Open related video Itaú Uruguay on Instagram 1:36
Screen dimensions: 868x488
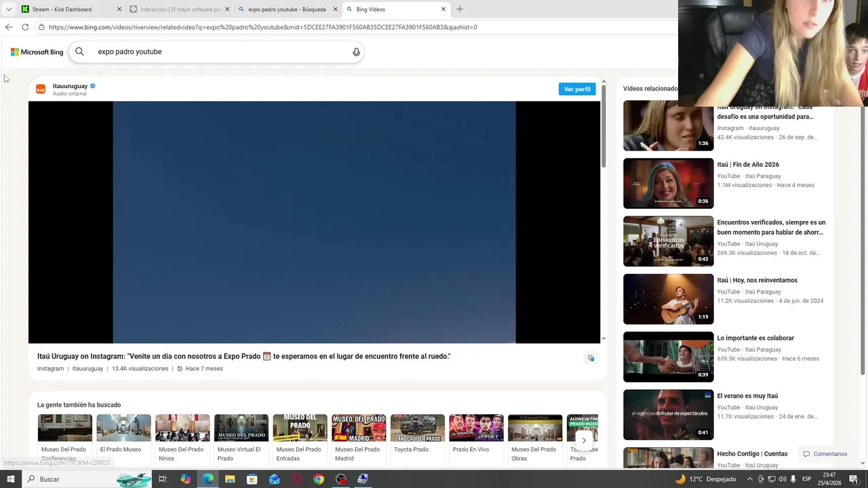click(x=668, y=125)
